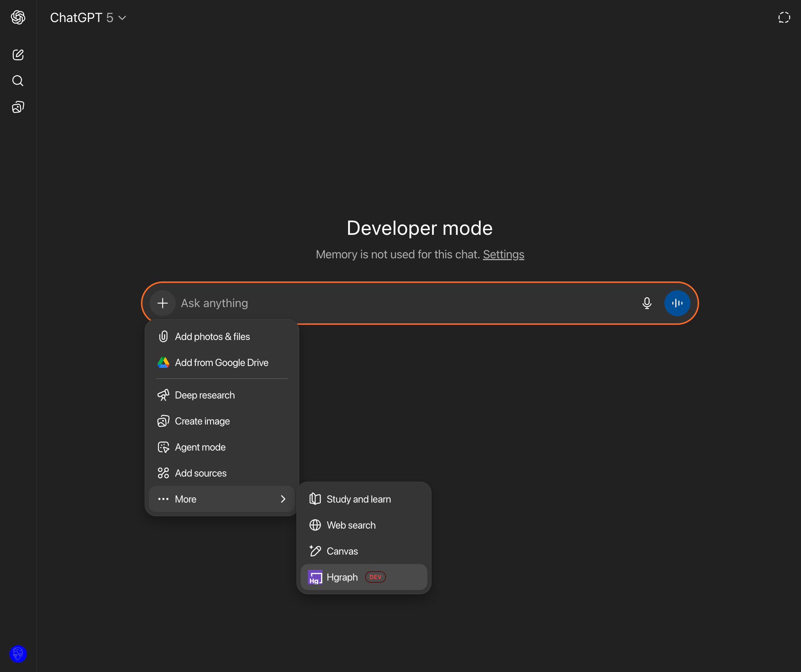Choose Add sources menu entry

point(200,473)
